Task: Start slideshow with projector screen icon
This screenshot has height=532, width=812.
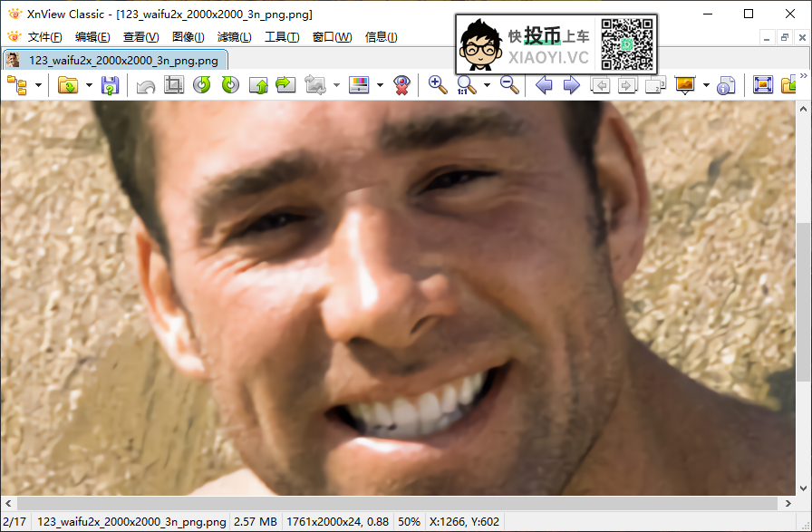Action: pyautogui.click(x=685, y=85)
